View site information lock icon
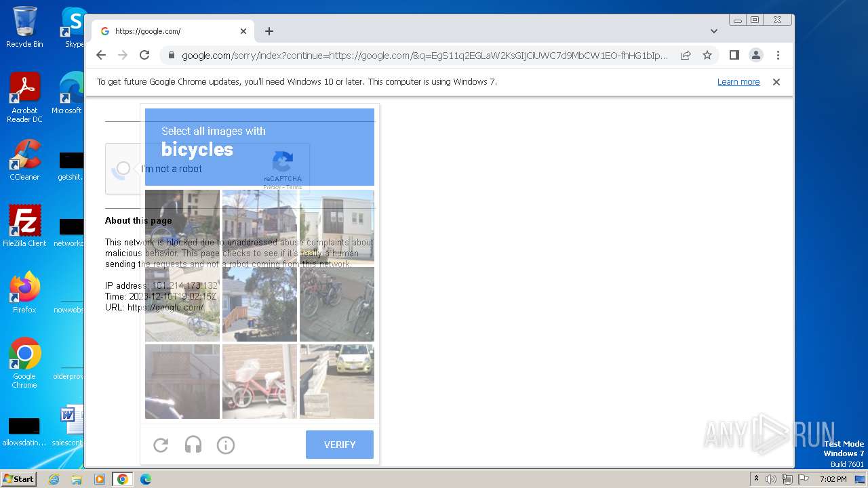 tap(171, 56)
